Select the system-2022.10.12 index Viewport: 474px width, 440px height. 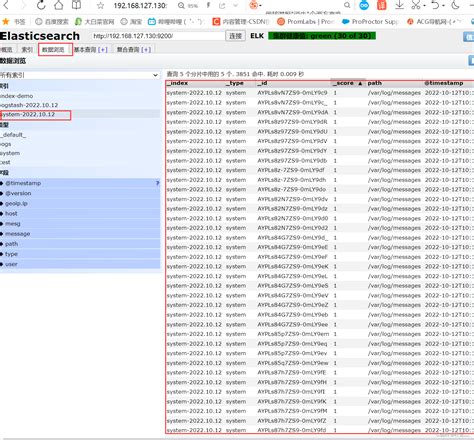pos(35,115)
